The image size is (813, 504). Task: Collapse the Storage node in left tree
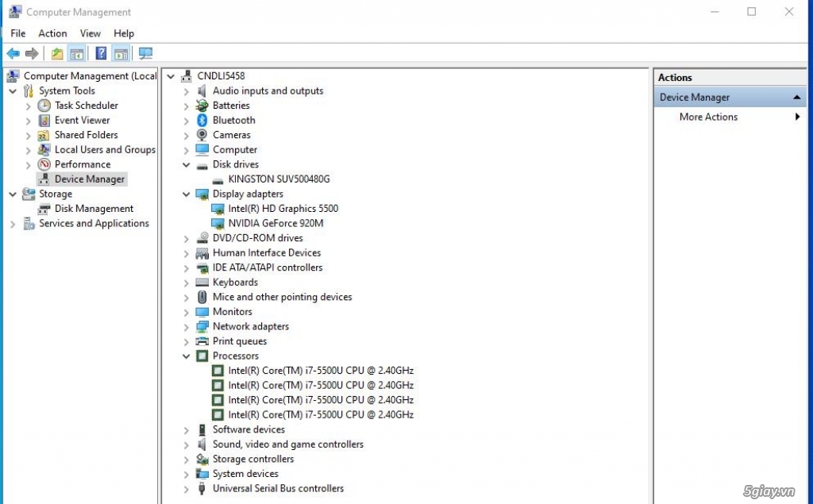[13, 194]
